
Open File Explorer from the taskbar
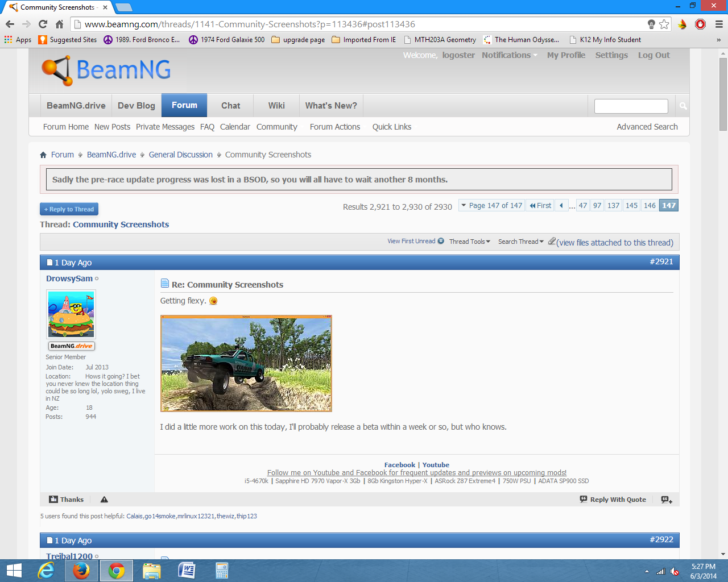point(152,571)
